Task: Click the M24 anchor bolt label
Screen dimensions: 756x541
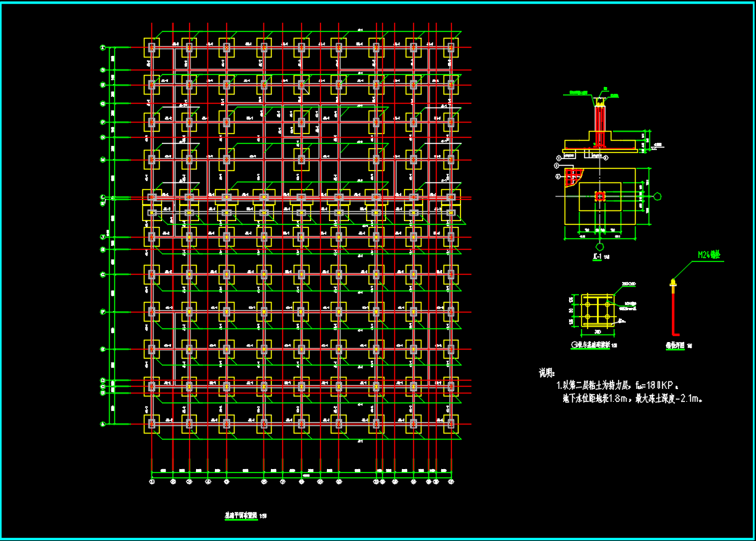Action: pyautogui.click(x=709, y=255)
